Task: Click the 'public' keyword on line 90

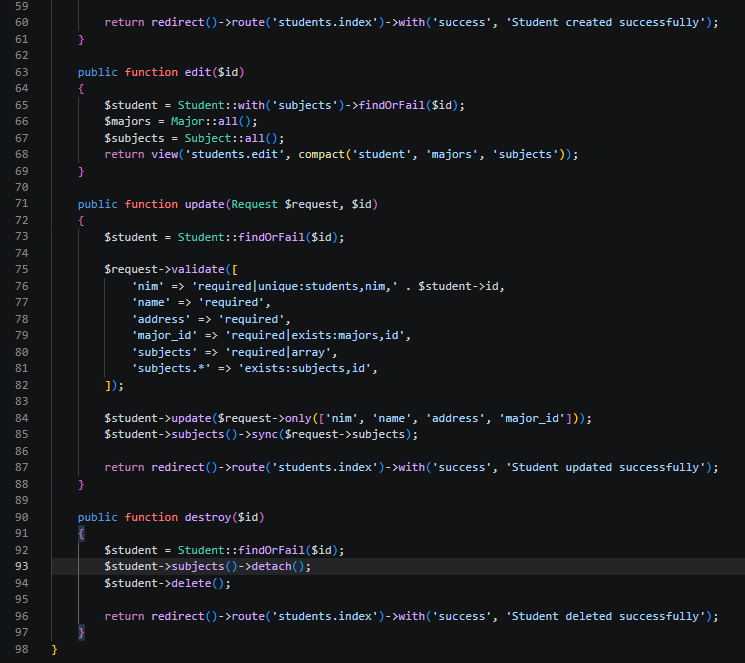Action: (97, 517)
